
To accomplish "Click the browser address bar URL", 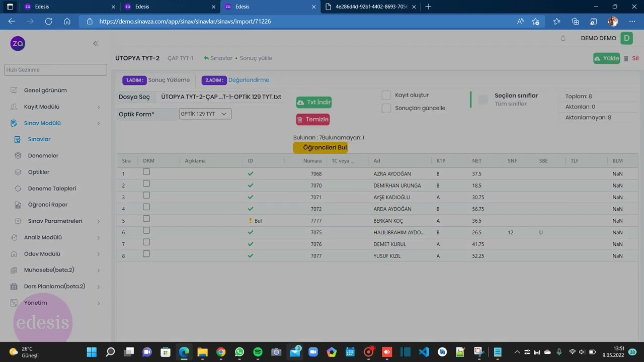I will 185,22.
